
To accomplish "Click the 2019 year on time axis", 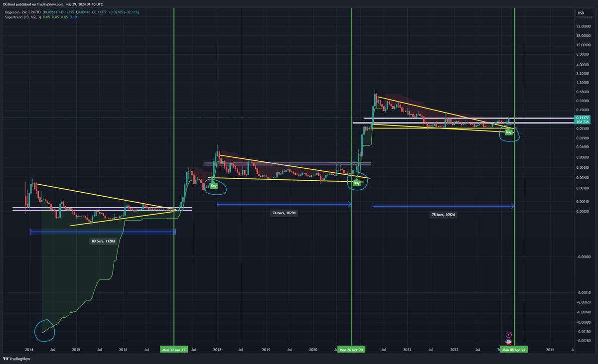I will click(x=266, y=350).
